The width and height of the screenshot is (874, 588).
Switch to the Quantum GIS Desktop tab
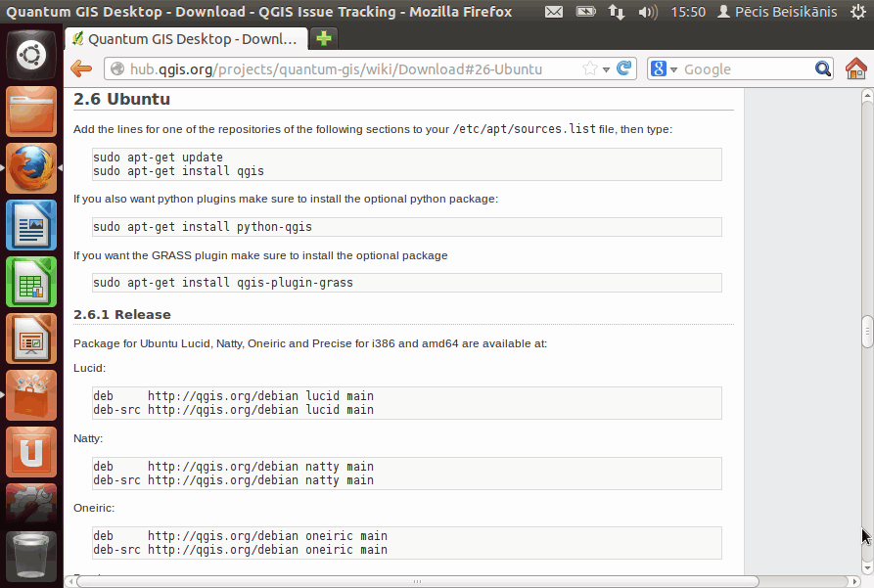[186, 39]
